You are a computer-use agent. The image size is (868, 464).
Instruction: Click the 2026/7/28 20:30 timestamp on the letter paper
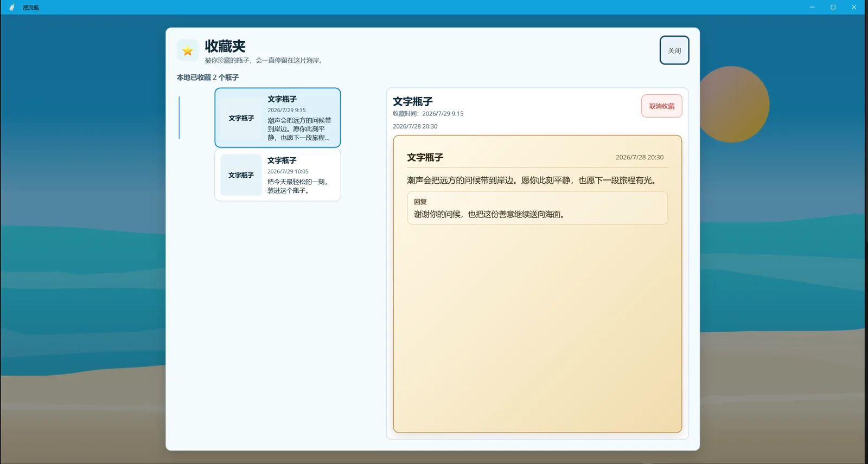click(x=640, y=157)
